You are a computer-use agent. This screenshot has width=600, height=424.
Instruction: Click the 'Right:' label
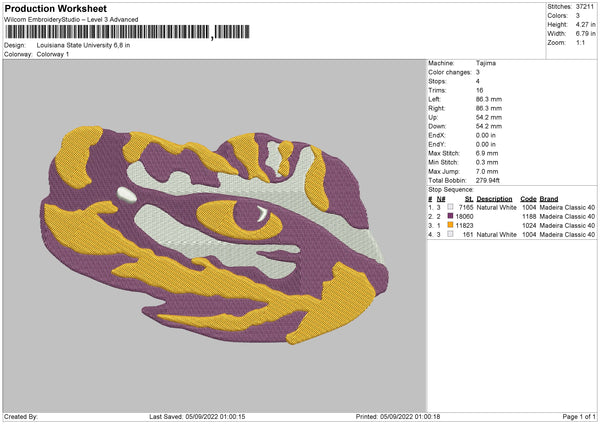pos(437,108)
